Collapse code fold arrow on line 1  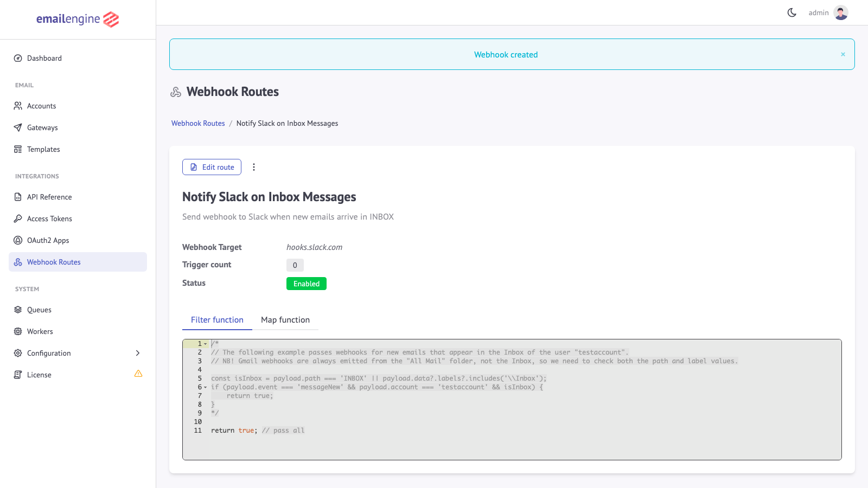(x=206, y=344)
